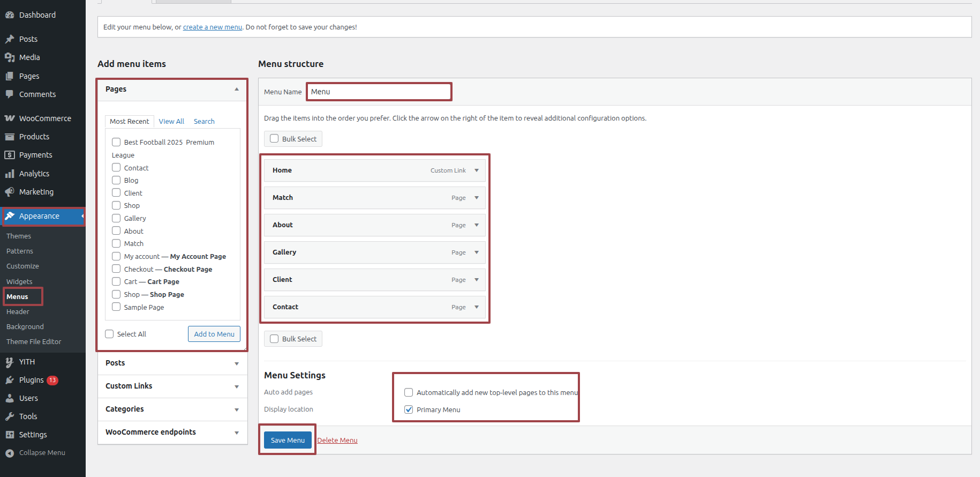Click the Collapse Menu arrow icon
Image resolution: width=980 pixels, height=477 pixels.
(10, 453)
